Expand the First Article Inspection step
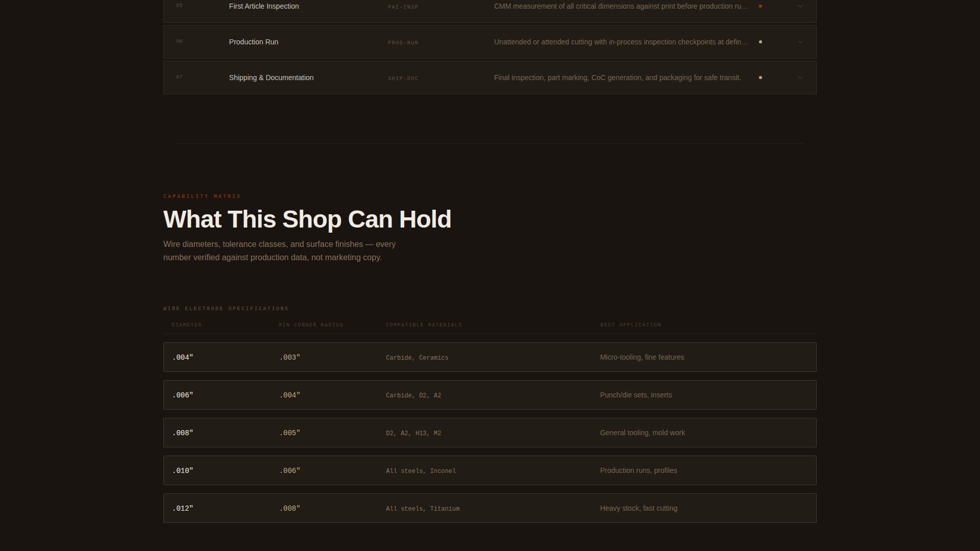This screenshot has width=980, height=551. tap(800, 6)
